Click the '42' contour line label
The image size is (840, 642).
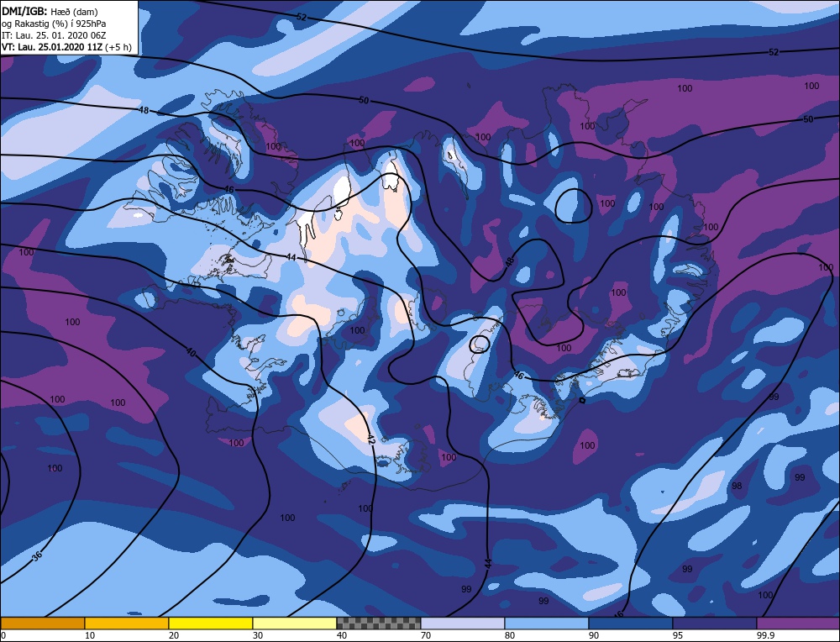click(x=370, y=439)
